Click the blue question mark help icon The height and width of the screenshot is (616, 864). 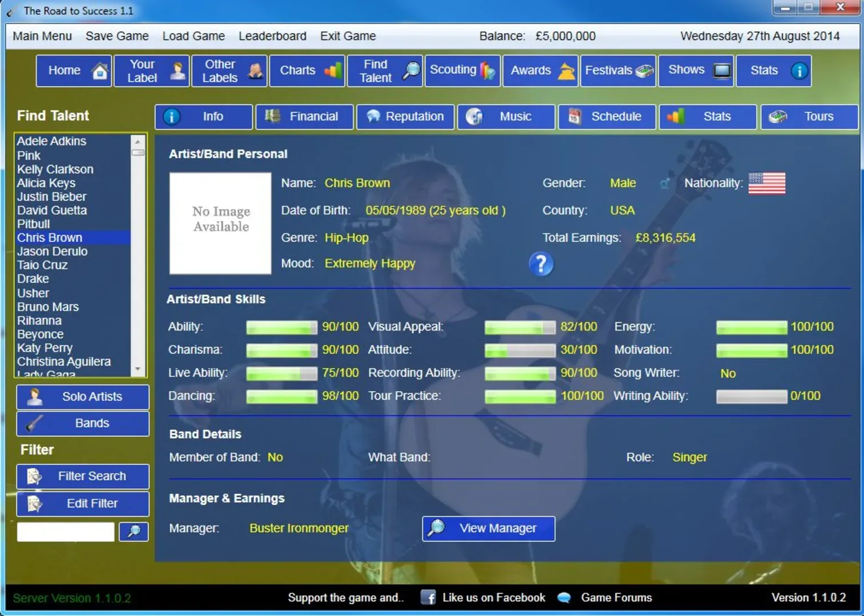tap(540, 264)
